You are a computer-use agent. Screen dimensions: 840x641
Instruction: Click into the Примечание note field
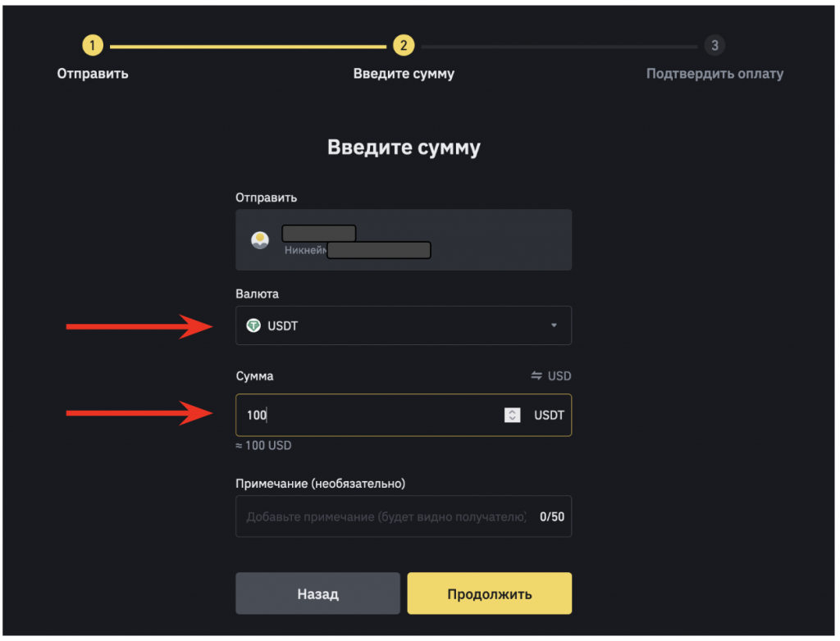(x=386, y=517)
